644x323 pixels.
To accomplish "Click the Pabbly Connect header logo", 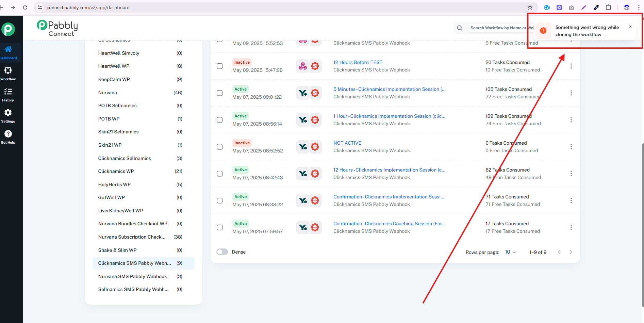I will click(x=57, y=28).
